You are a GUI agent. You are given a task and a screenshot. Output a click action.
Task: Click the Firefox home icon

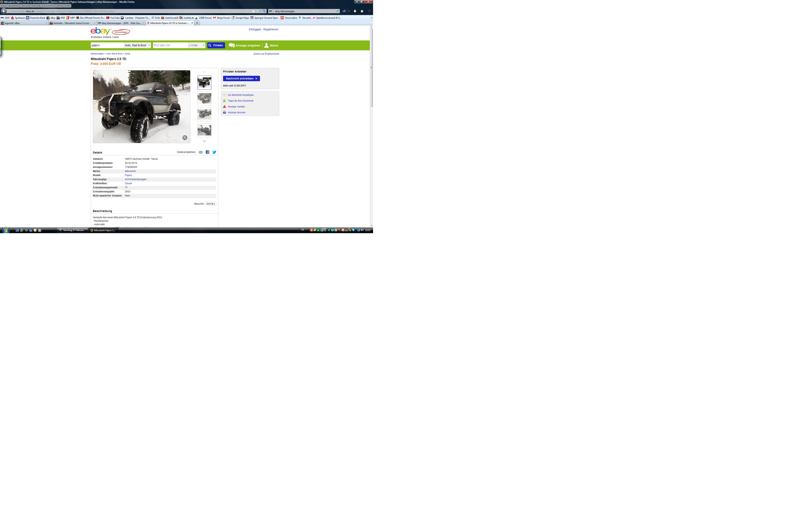[x=362, y=11]
